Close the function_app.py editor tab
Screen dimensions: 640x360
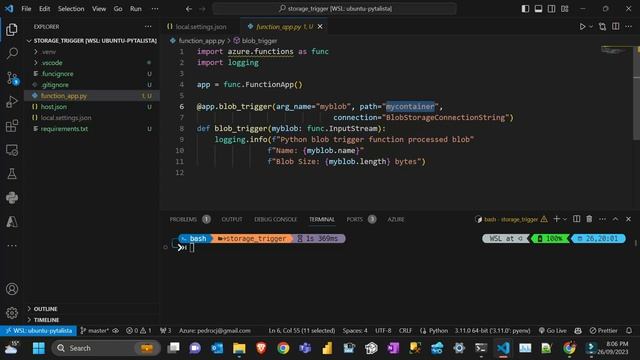(x=320, y=27)
